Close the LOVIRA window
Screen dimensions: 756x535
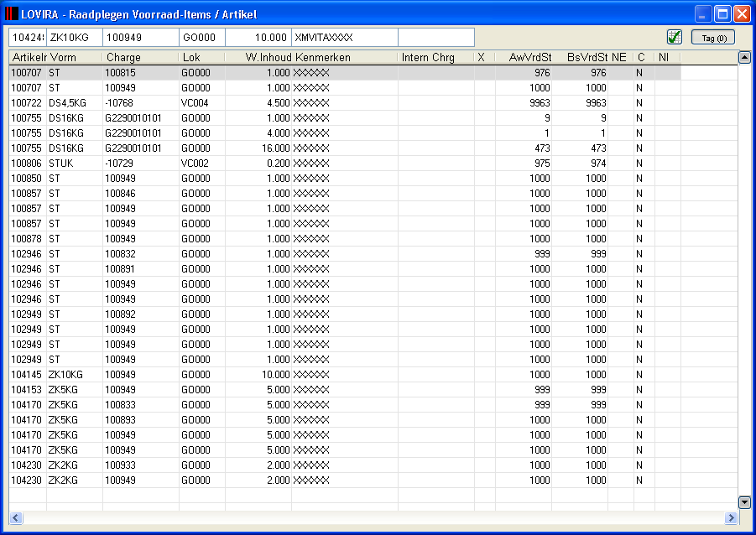[742, 14]
